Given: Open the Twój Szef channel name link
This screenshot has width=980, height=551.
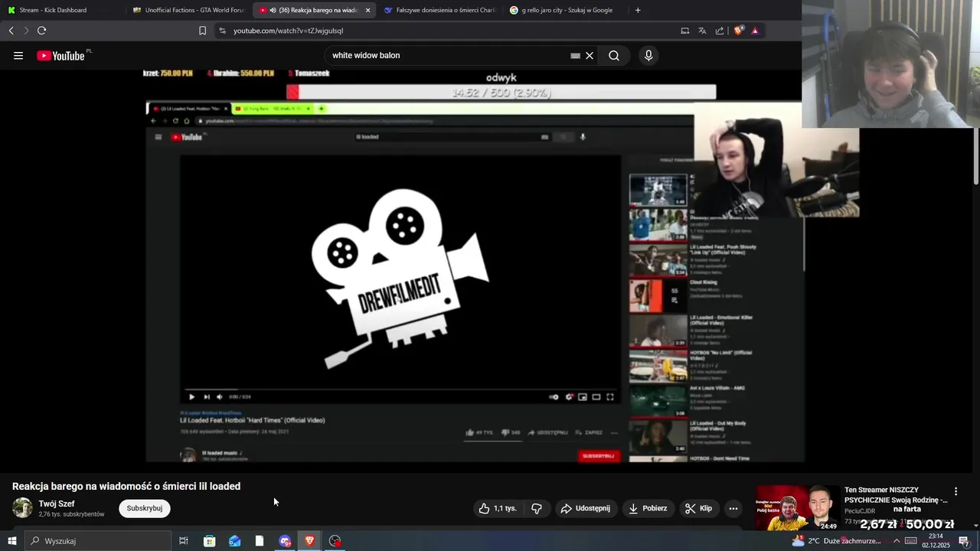Looking at the screenshot, I should click(x=57, y=504).
